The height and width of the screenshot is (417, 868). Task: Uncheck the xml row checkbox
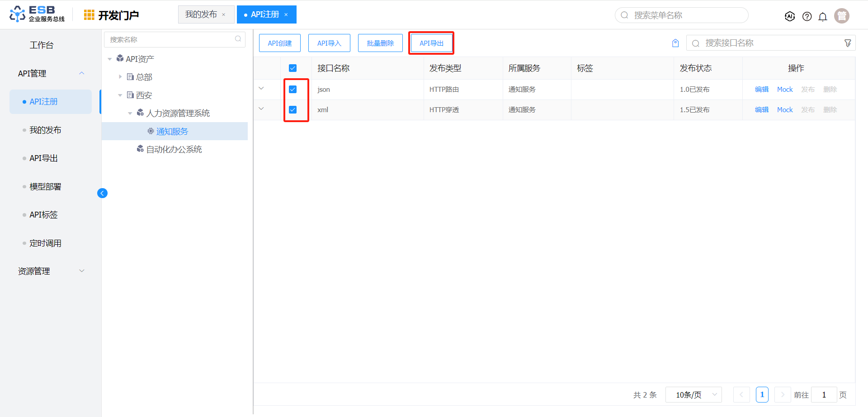tap(292, 110)
